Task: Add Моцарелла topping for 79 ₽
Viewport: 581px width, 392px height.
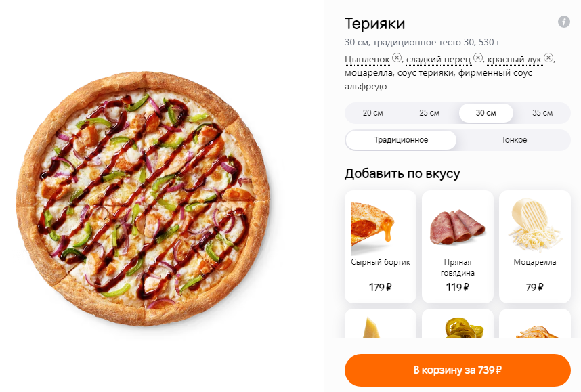Action: pyautogui.click(x=535, y=246)
